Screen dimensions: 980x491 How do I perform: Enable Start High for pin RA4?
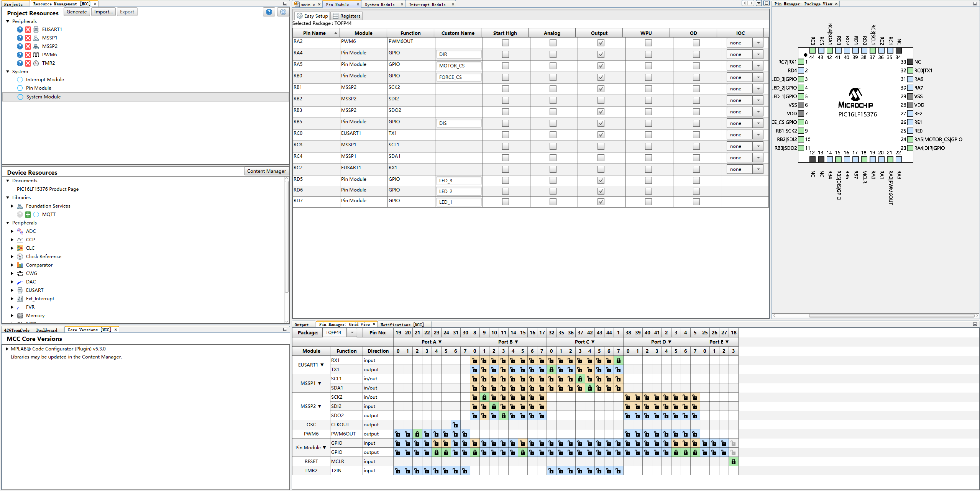pyautogui.click(x=505, y=54)
